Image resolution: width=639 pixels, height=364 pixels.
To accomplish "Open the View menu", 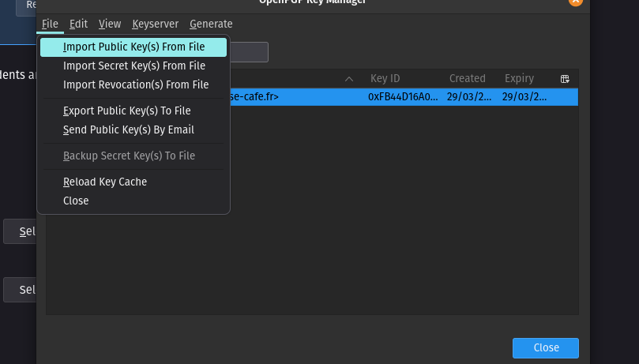I will coord(110,24).
